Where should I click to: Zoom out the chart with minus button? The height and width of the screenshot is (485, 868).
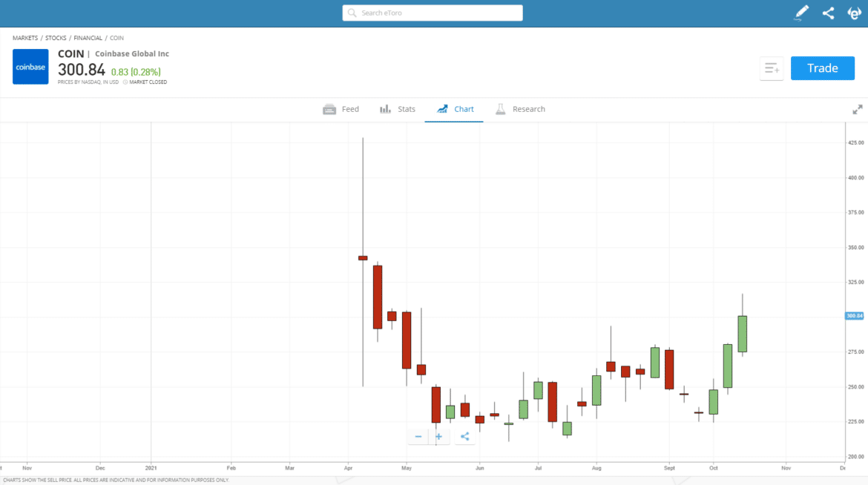click(x=418, y=437)
